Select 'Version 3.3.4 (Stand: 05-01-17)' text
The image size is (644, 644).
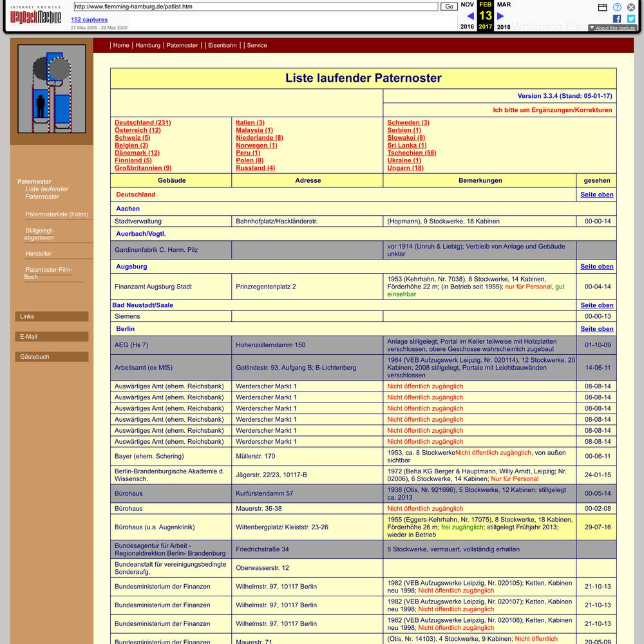point(565,96)
